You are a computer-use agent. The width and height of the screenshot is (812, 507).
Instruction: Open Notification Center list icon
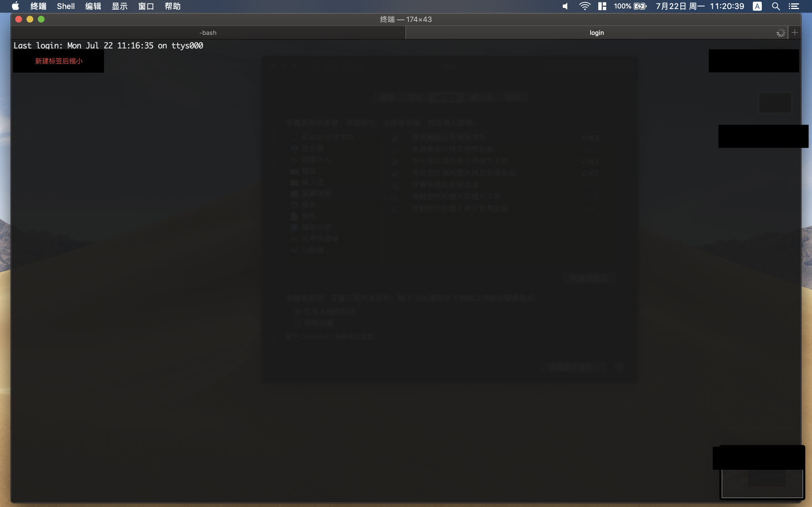coord(794,6)
